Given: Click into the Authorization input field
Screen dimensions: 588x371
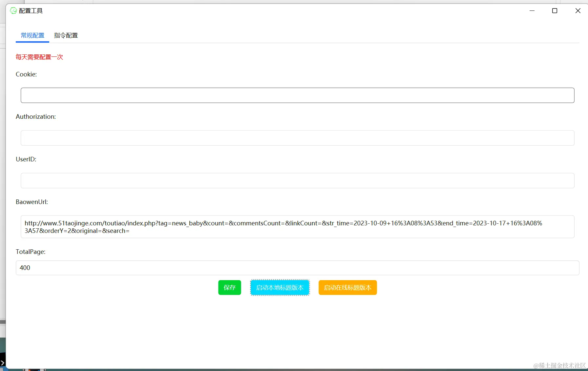Looking at the screenshot, I should click(x=297, y=138).
